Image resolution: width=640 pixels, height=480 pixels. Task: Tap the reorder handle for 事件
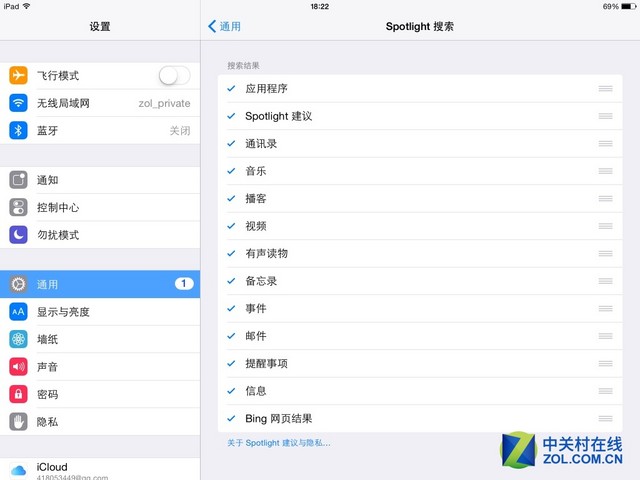point(605,308)
